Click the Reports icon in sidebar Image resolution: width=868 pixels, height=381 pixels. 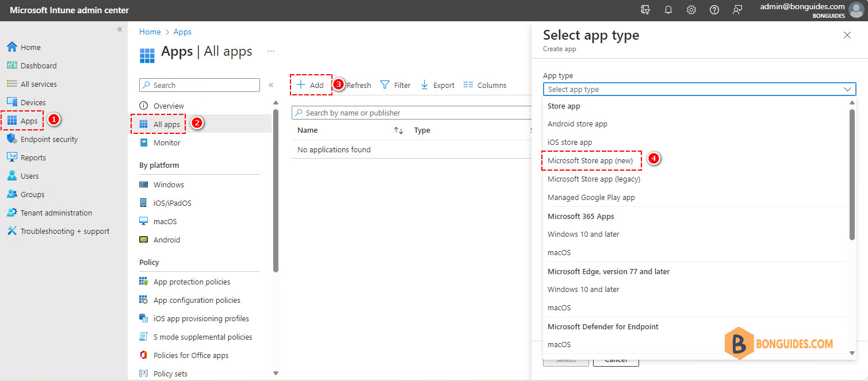(12, 157)
